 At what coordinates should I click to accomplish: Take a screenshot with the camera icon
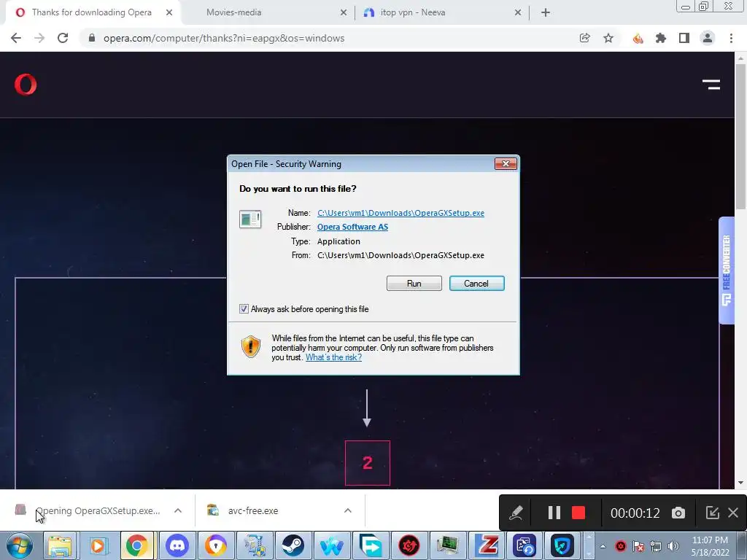(x=678, y=513)
